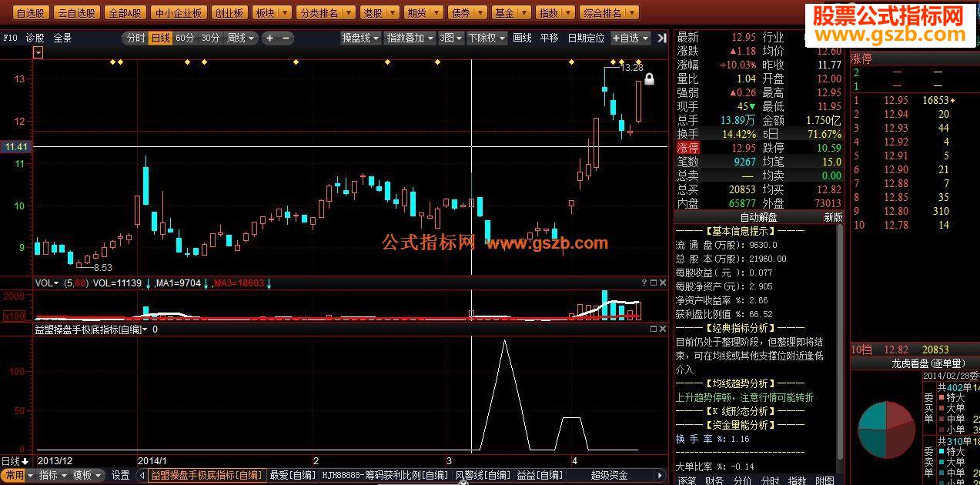This screenshot has height=485, width=980.
Task: Activate the 平移 pan tool
Action: 548,36
